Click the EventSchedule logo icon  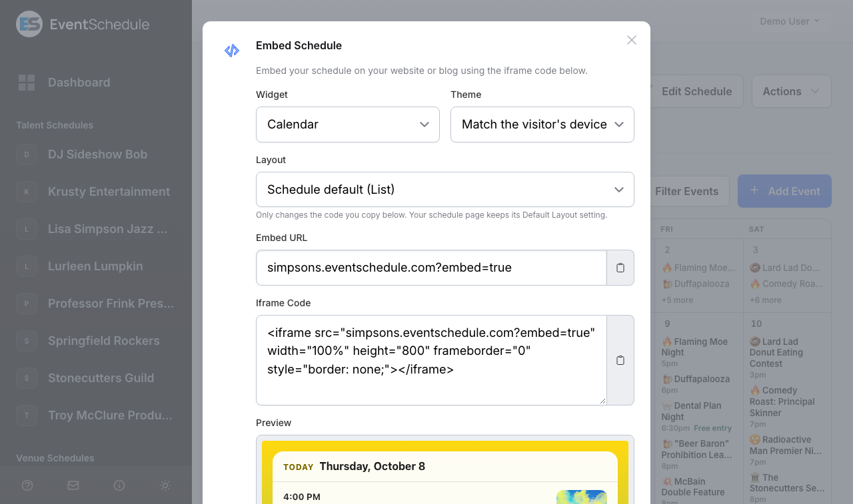click(x=29, y=24)
